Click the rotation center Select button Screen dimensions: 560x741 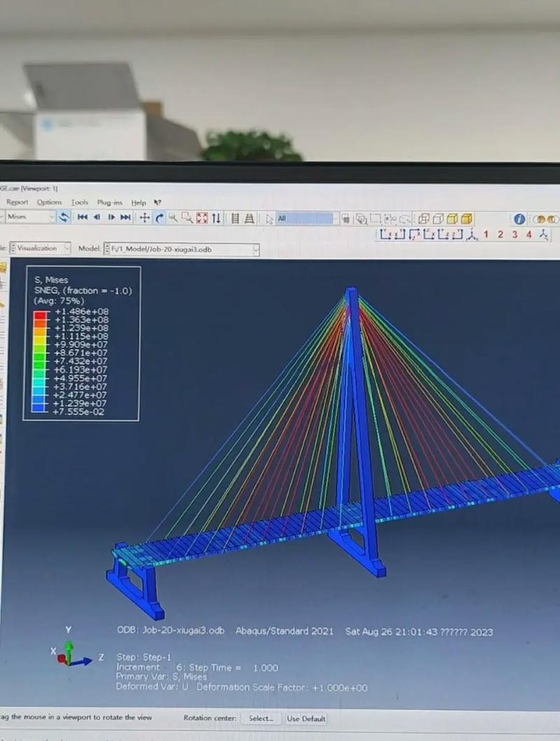261,718
